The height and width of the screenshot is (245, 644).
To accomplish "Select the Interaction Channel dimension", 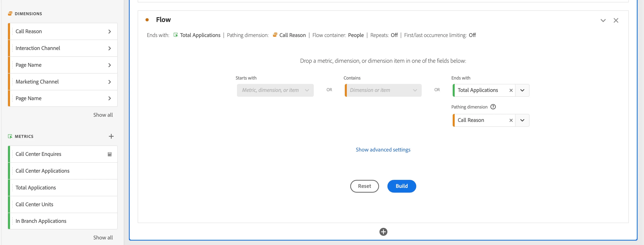I will click(x=63, y=48).
